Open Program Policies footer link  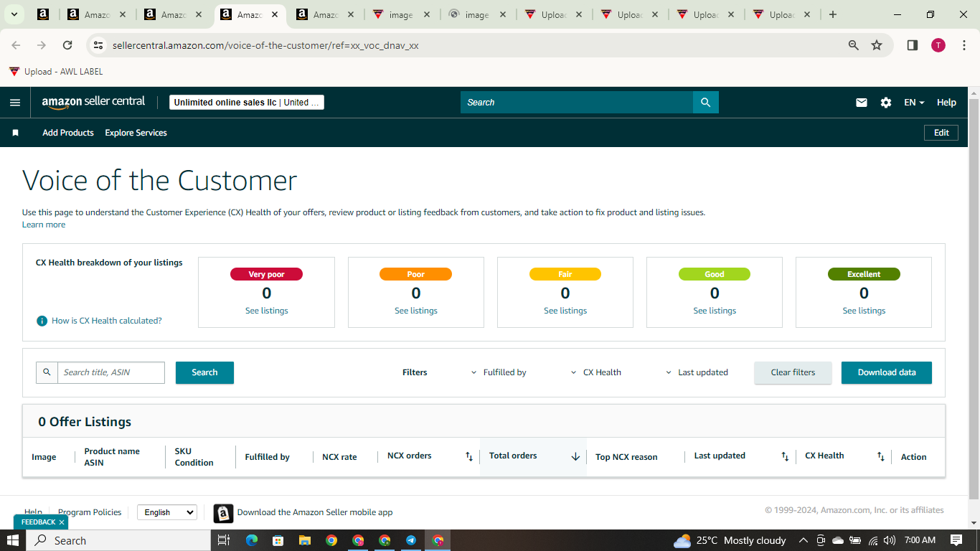pyautogui.click(x=90, y=512)
